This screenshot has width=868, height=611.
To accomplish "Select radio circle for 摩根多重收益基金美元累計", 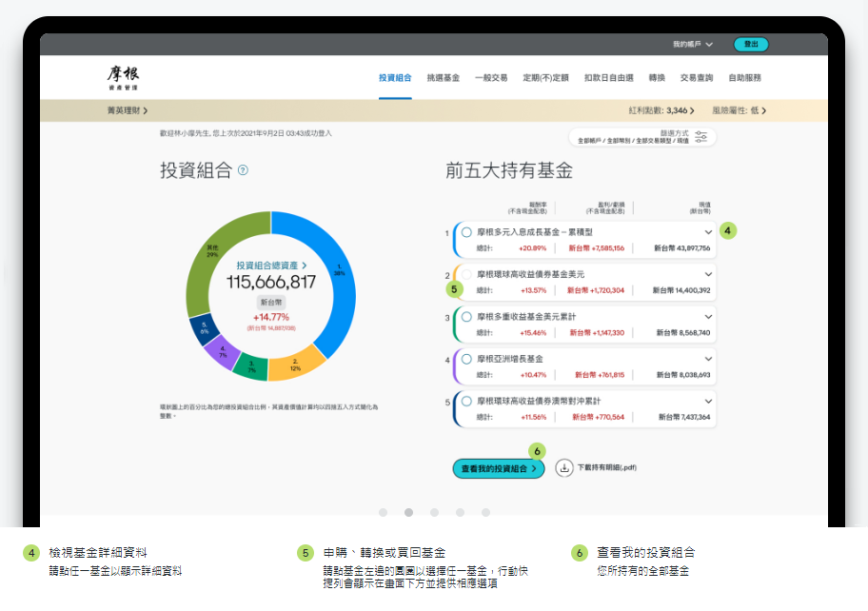I will click(x=466, y=317).
